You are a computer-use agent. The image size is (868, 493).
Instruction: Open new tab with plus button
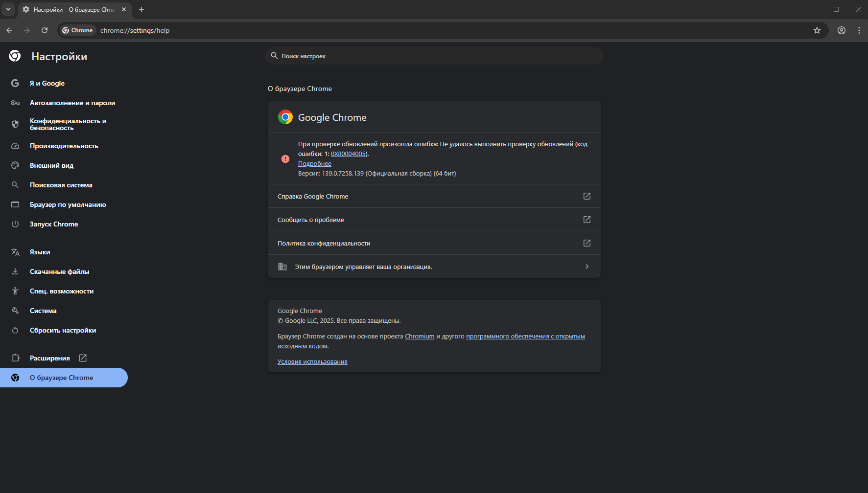click(x=141, y=9)
